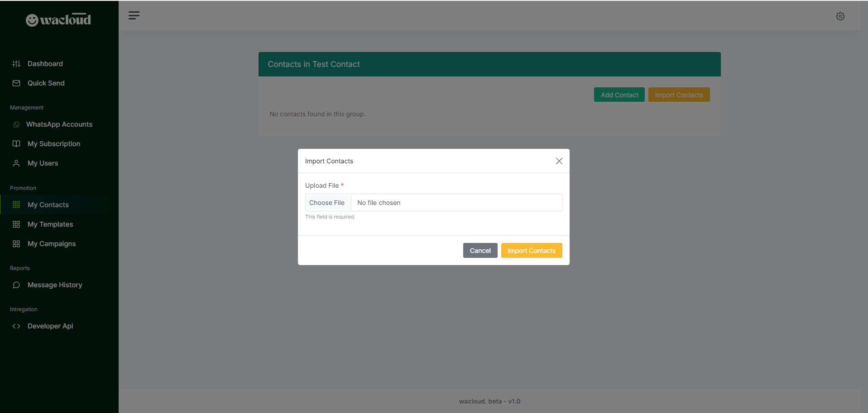Go to WhatsApp Accounts
This screenshot has width=868, height=413.
pos(59,124)
